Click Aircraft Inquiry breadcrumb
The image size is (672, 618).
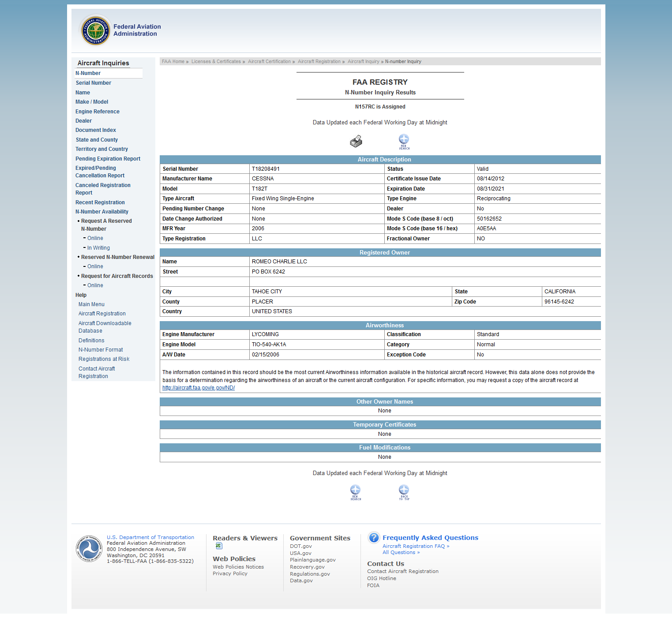coord(364,62)
